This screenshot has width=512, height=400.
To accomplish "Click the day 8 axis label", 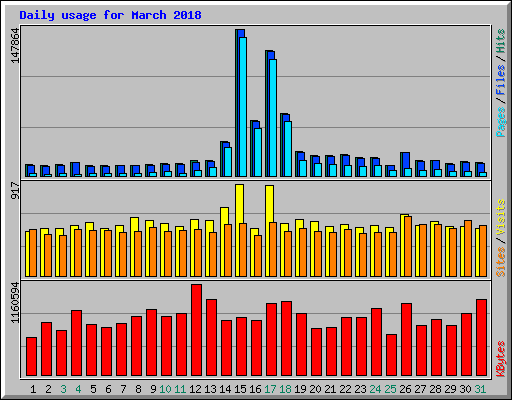I will click(138, 389).
